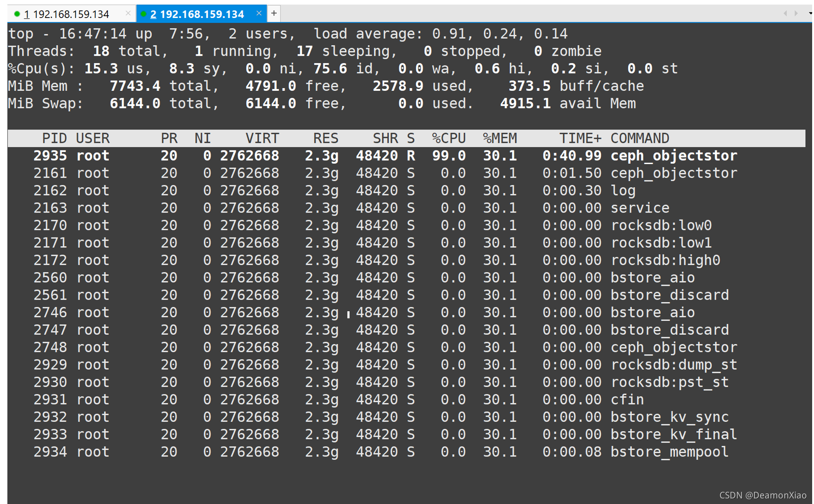Click the USER column header
The image size is (814, 504).
(93, 138)
